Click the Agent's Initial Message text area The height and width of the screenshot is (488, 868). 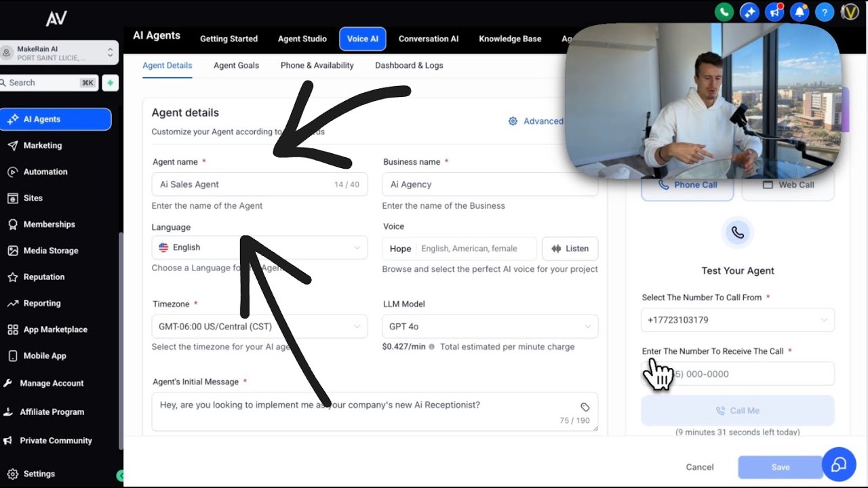click(x=375, y=411)
